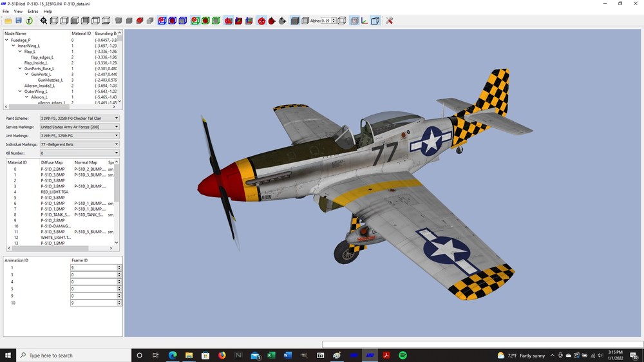Save using the floppy disk icon

(19, 21)
